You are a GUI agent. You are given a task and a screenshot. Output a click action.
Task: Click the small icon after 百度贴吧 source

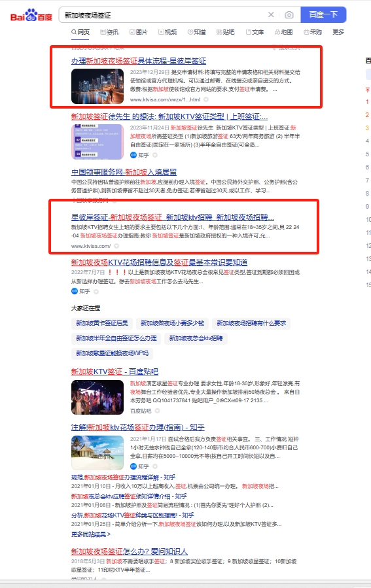click(157, 411)
